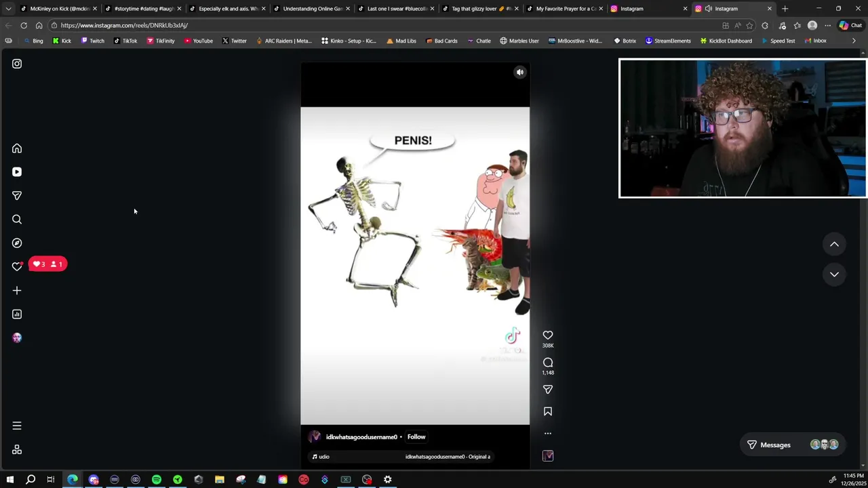Toggle the reel's audio mute button
Screen dimensions: 868x488
(520, 73)
